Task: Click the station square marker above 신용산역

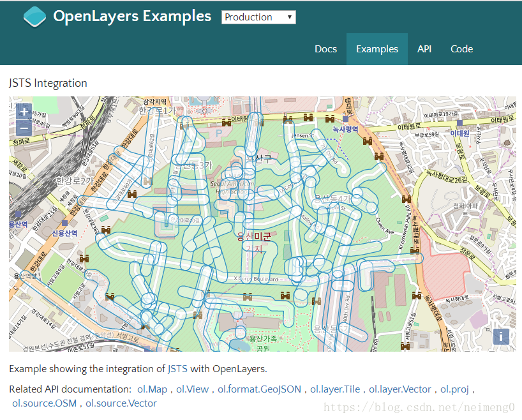Action: tap(64, 223)
